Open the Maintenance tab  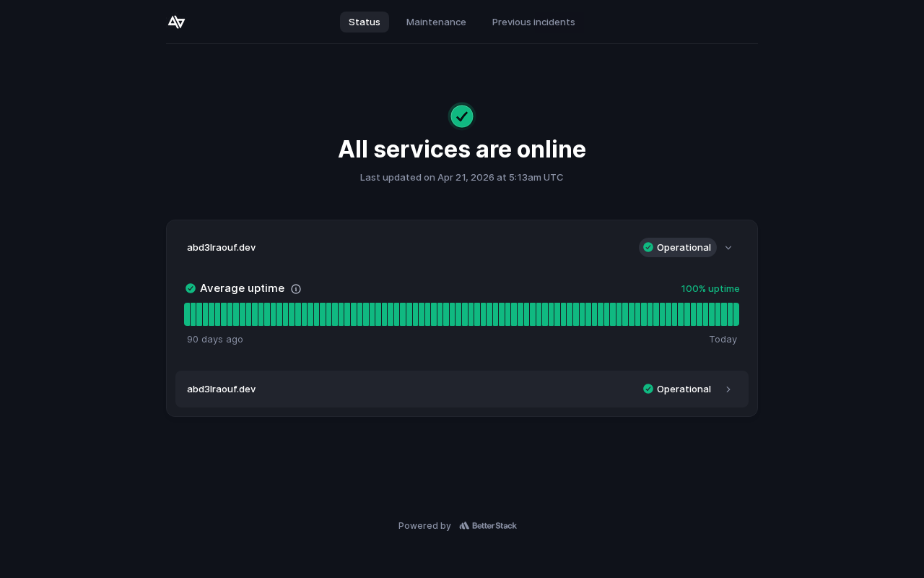(x=436, y=22)
